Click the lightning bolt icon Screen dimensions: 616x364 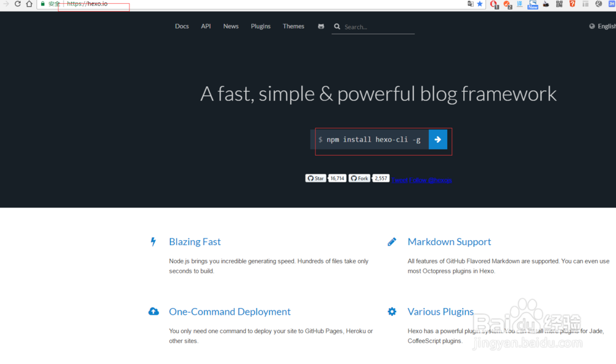pyautogui.click(x=153, y=241)
